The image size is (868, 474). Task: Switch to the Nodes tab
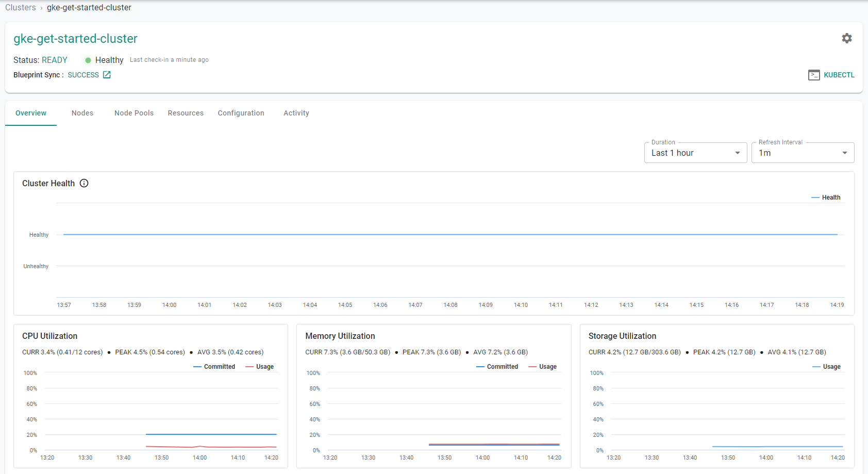pos(82,113)
